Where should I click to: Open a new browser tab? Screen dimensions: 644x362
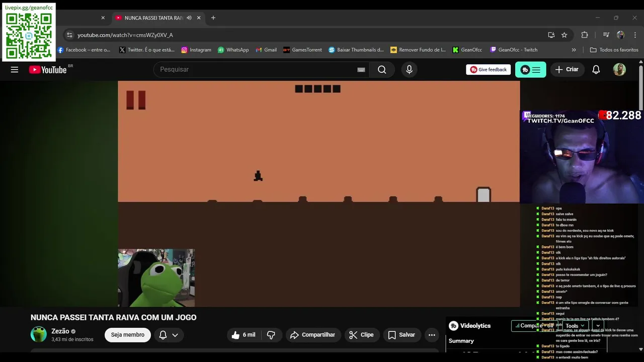pyautogui.click(x=213, y=18)
